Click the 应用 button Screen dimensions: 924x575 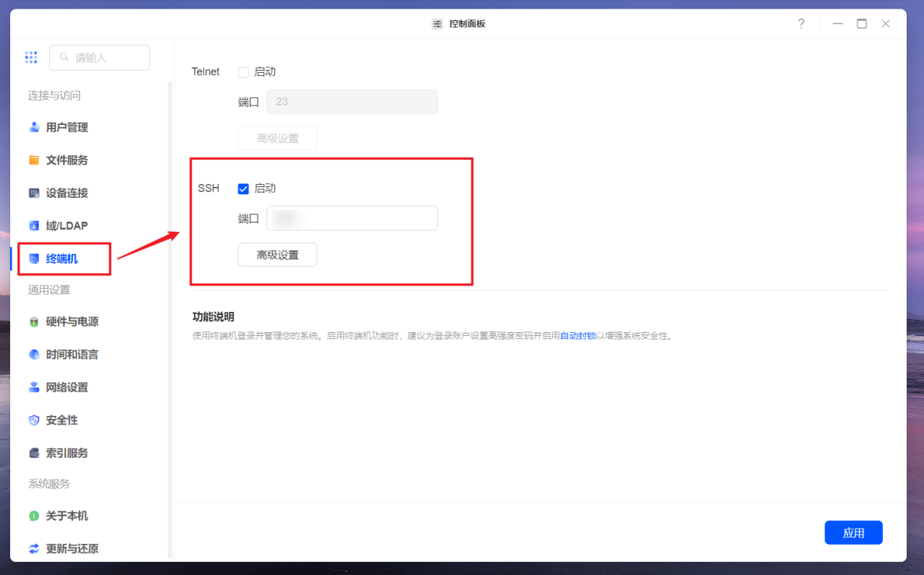coord(853,532)
